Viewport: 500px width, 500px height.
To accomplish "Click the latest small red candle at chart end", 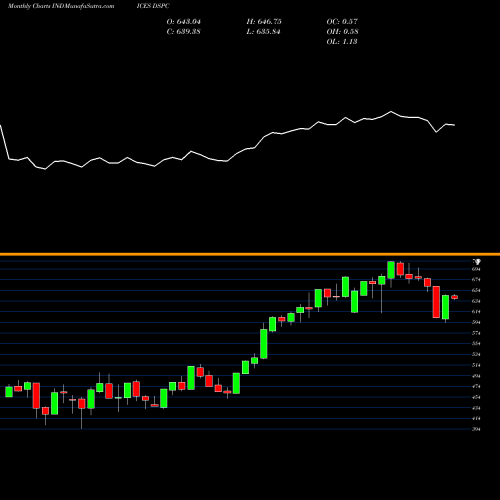I will (455, 297).
